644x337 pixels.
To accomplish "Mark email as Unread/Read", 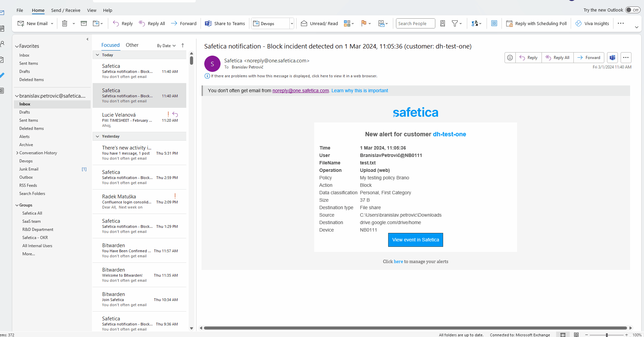I will pyautogui.click(x=319, y=23).
